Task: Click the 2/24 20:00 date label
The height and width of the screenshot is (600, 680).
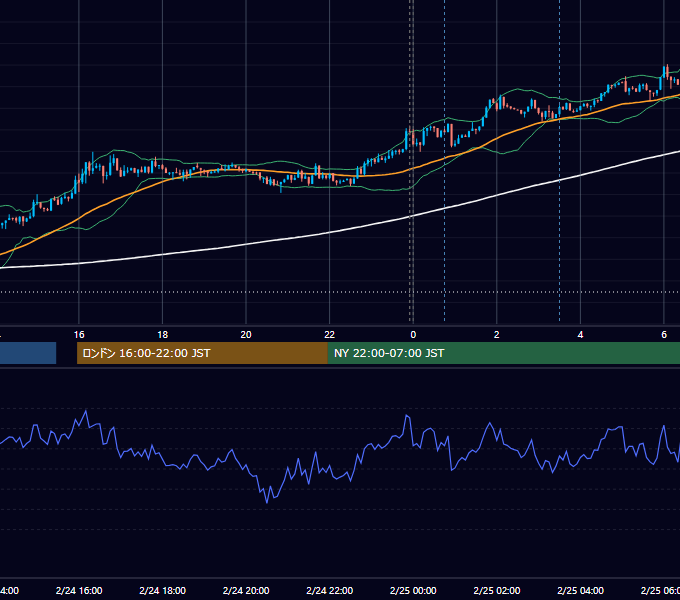Action: click(x=246, y=591)
